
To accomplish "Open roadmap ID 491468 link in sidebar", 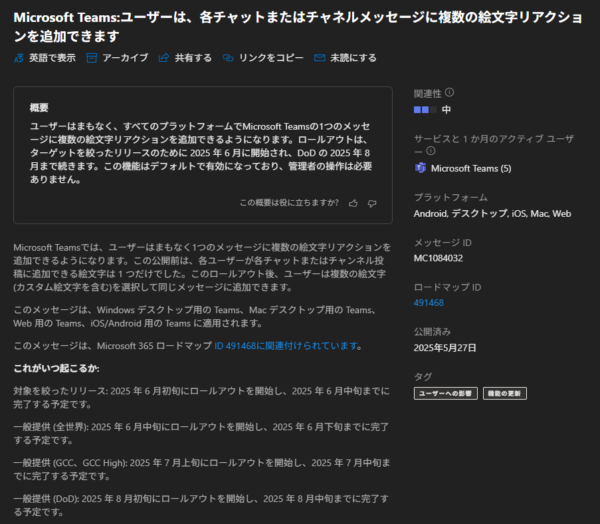I will [429, 303].
